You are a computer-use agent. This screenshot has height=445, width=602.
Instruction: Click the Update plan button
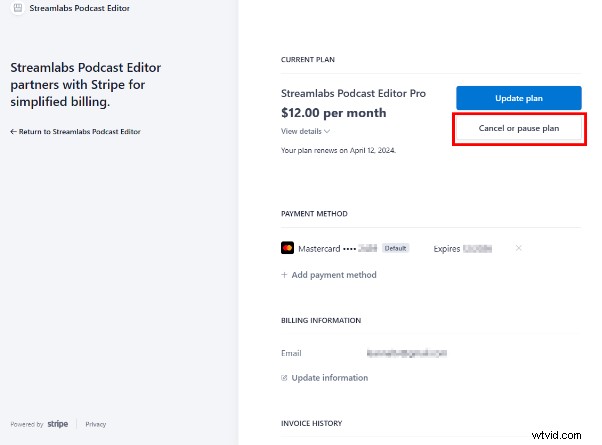coord(519,98)
